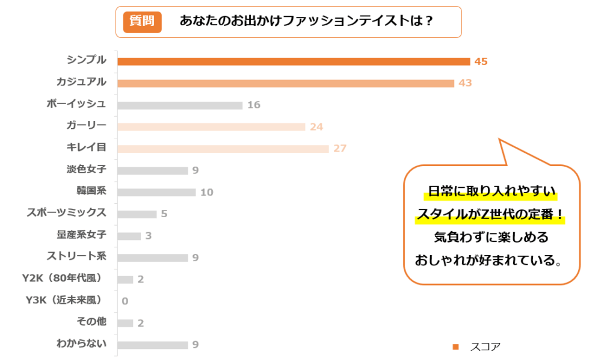Click the orange 質問 badge

[x=142, y=22]
